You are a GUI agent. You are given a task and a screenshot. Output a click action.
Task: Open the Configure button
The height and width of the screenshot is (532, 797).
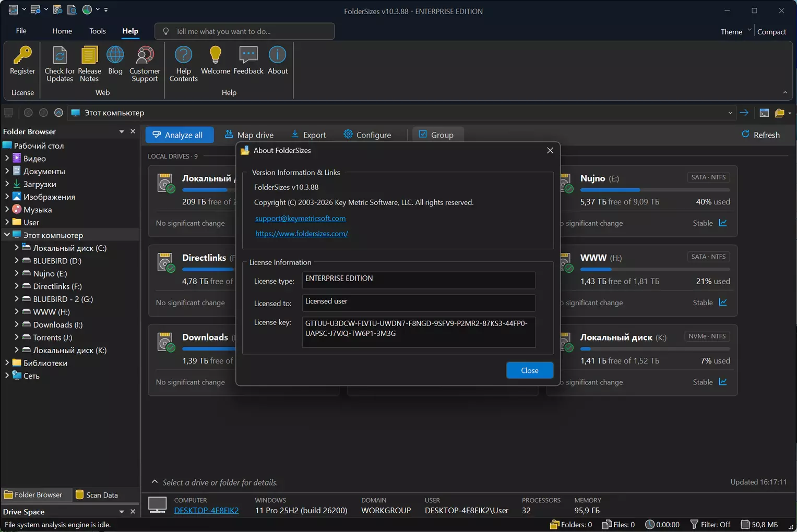[367, 135]
